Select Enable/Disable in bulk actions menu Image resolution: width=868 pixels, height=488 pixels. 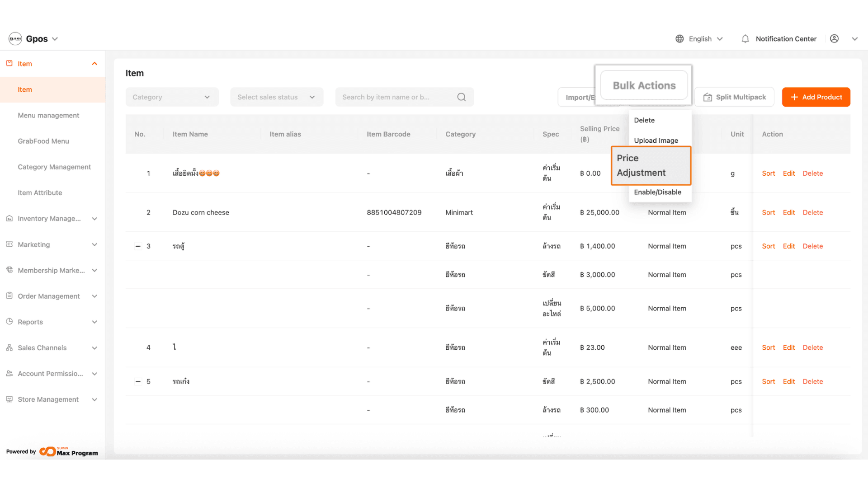point(657,192)
